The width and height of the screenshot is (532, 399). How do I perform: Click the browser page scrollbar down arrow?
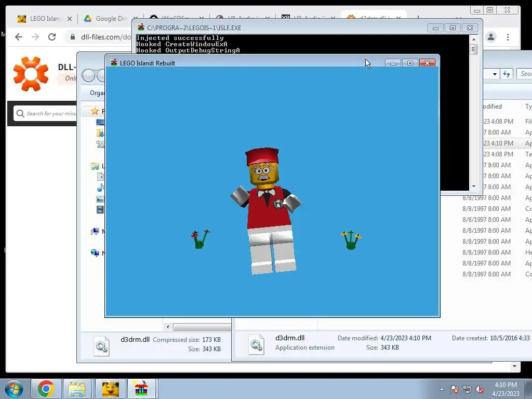click(515, 366)
